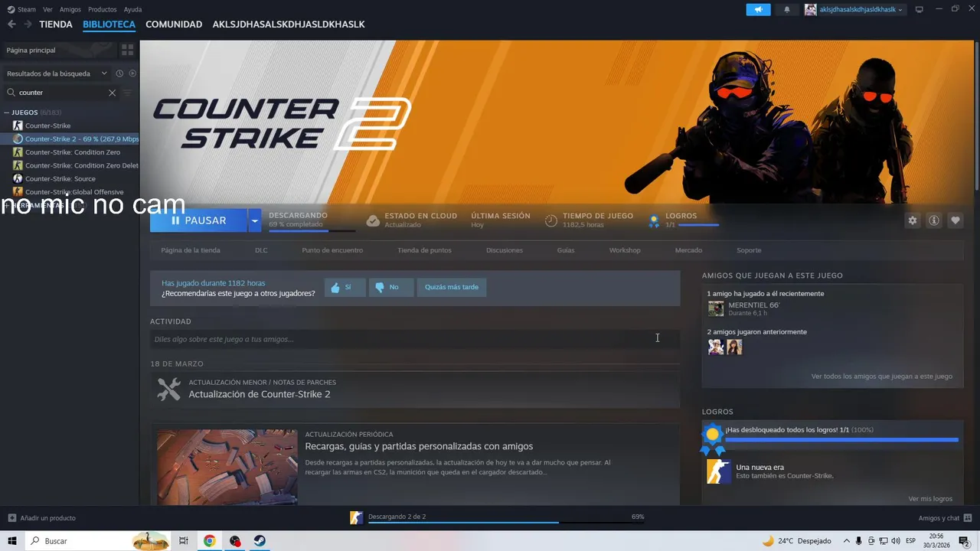Image resolution: width=980 pixels, height=551 pixels.
Task: Switch to Big Picture mode monitor icon
Action: pyautogui.click(x=920, y=9)
